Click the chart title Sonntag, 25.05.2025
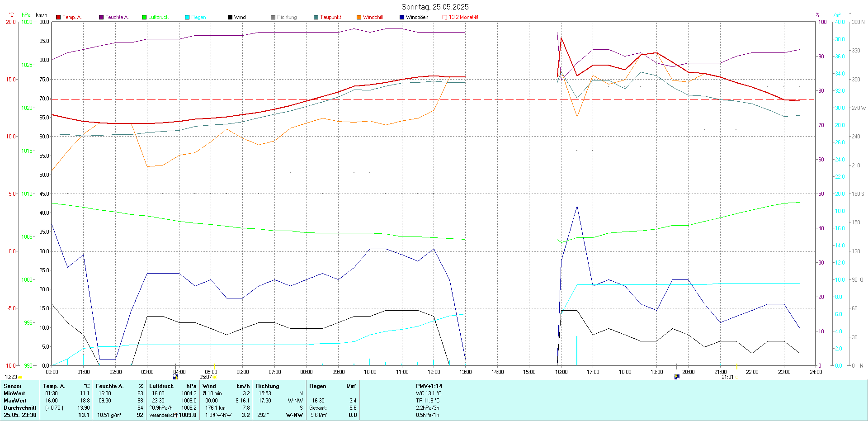This screenshot has width=868, height=421. pos(435,7)
